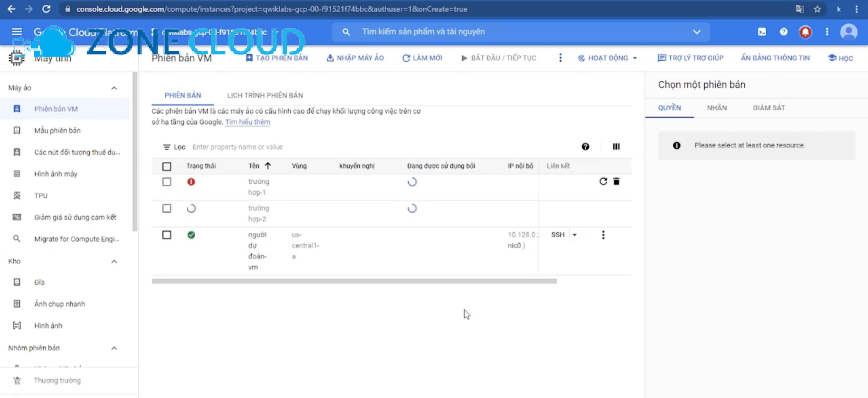Open the browser's translate page icon
This screenshot has height=398, width=868.
(800, 9)
